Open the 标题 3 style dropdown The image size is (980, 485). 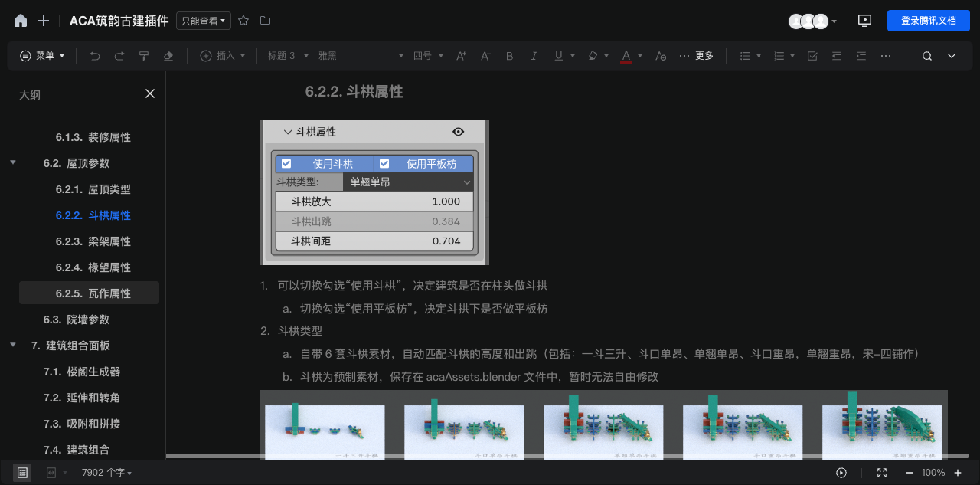(288, 56)
